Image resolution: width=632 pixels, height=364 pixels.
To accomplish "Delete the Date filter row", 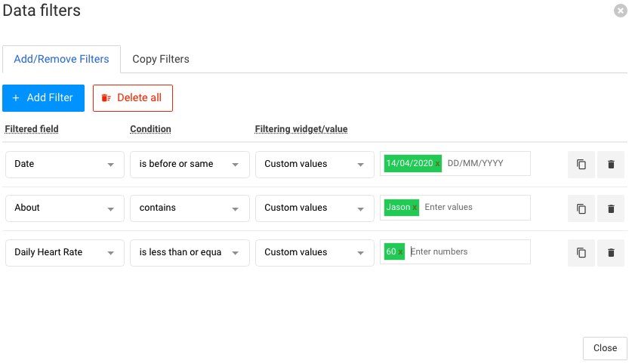I will coord(611,165).
